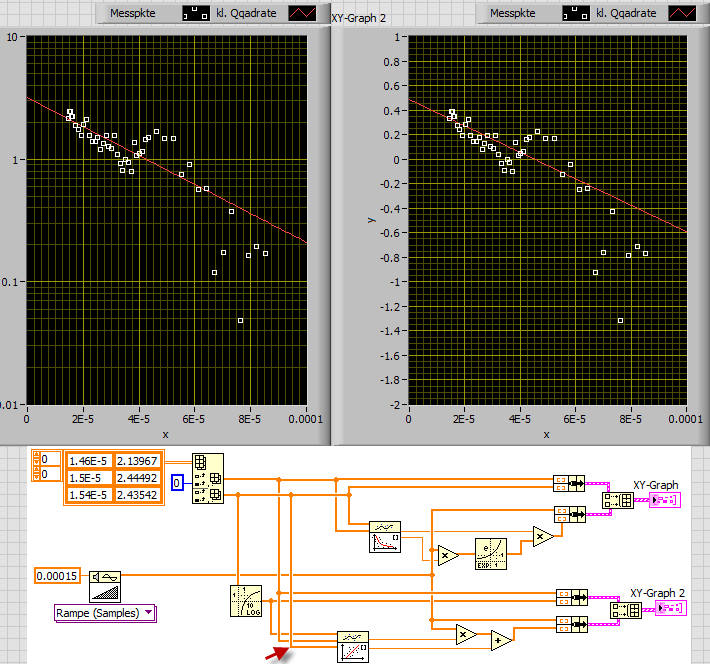This screenshot has width=710, height=664.
Task: Click the kl. Qqadrate red line icon in left graph legend
Action: (302, 13)
